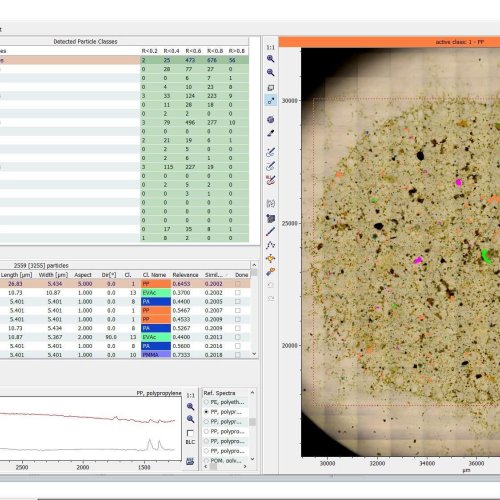Click Ref. Spectra right scroll arrow
This screenshot has width=500, height=500.
coord(245,467)
